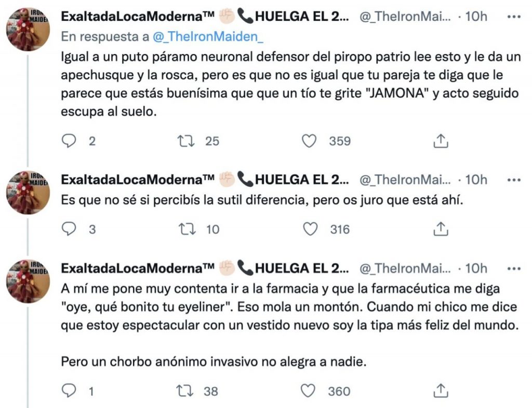Open the first tweet's author avatar
The width and height of the screenshot is (532, 408).
click(x=28, y=29)
